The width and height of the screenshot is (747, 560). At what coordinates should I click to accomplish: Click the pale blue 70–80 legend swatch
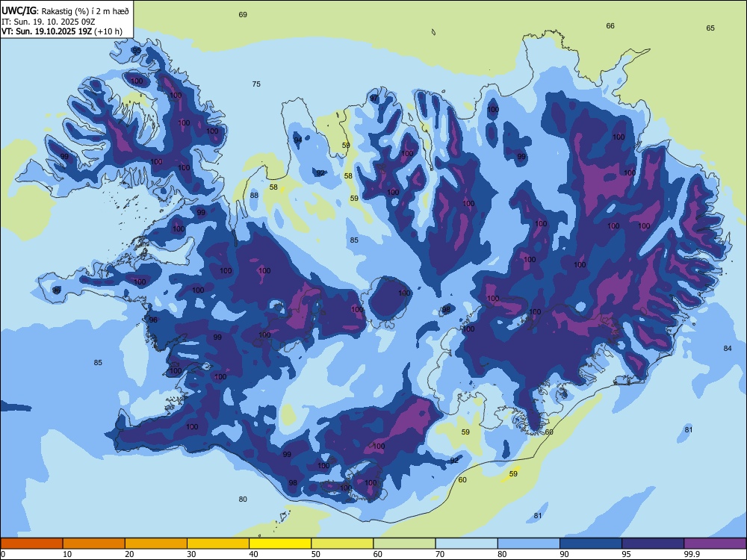[x=466, y=544]
